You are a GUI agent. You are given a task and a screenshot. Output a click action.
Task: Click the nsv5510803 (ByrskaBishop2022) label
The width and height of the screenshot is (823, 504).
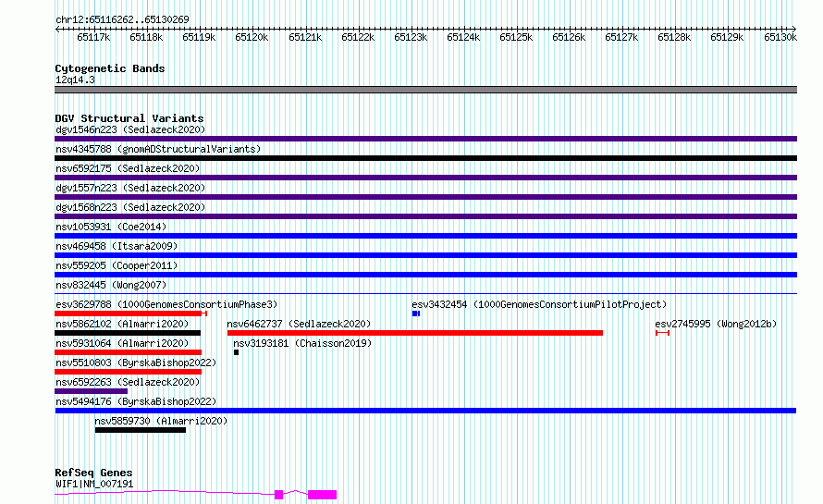coord(136,363)
